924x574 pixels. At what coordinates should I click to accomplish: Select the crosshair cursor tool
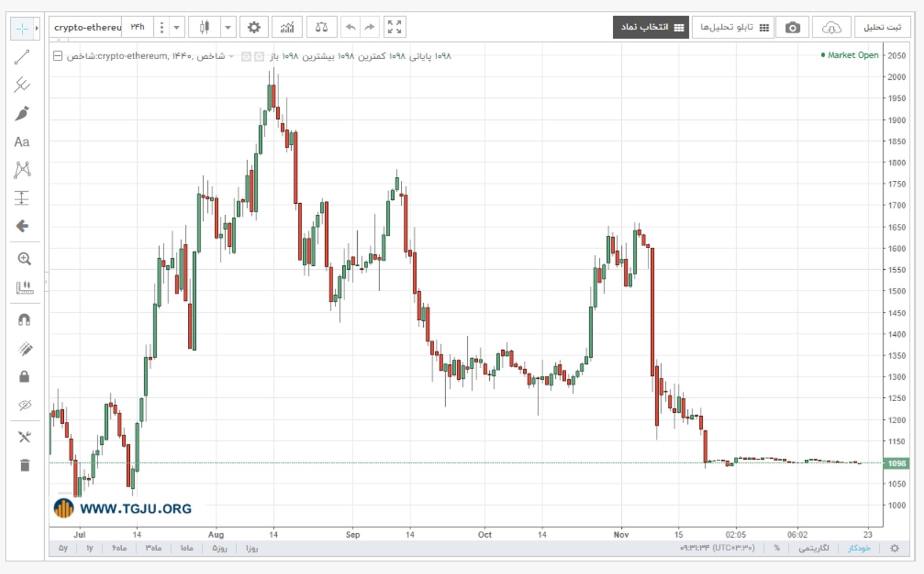coord(22,28)
